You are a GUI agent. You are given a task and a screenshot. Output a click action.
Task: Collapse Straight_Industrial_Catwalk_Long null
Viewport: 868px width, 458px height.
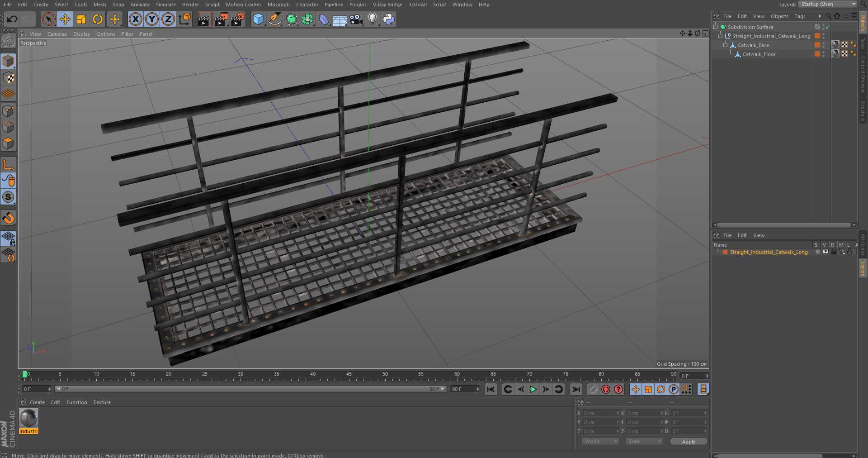coord(721,36)
